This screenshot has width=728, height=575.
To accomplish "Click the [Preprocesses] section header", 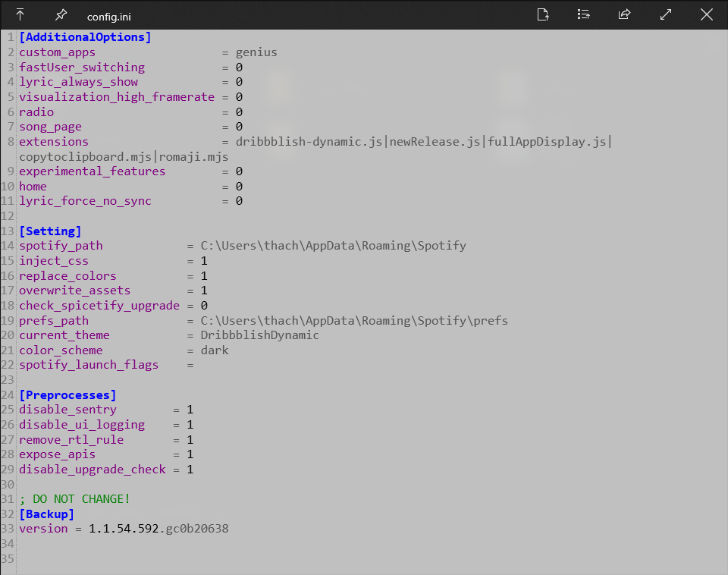I will (67, 394).
